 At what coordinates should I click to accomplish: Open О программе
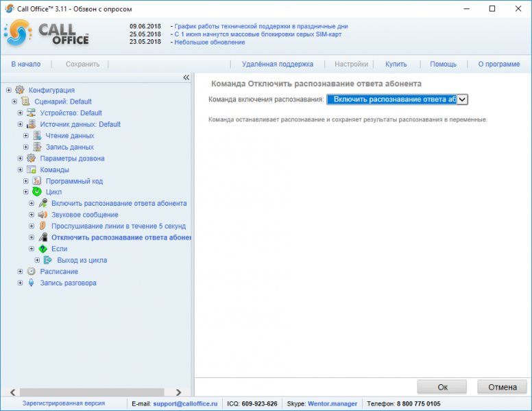point(499,64)
